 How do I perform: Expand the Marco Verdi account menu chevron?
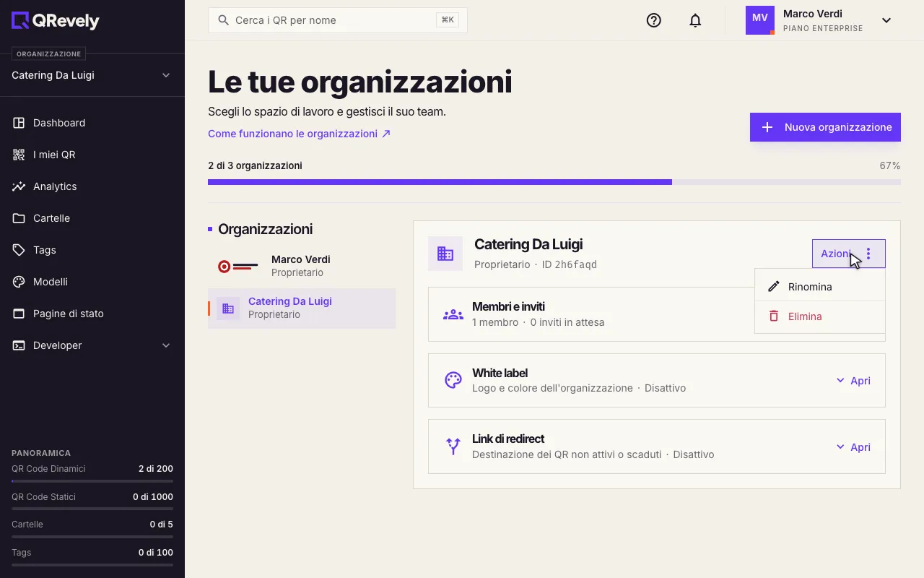pyautogui.click(x=886, y=20)
